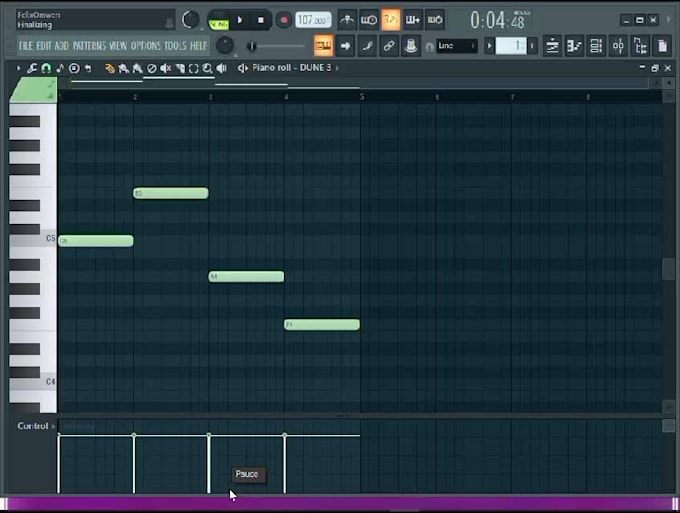Click the highest green note in bar 2
The height and width of the screenshot is (513, 680).
coord(171,193)
